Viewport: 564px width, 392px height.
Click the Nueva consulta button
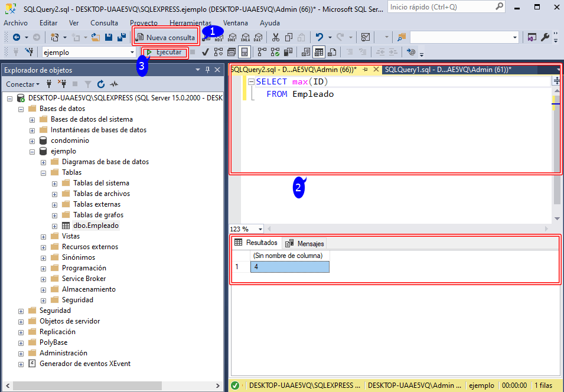(165, 37)
